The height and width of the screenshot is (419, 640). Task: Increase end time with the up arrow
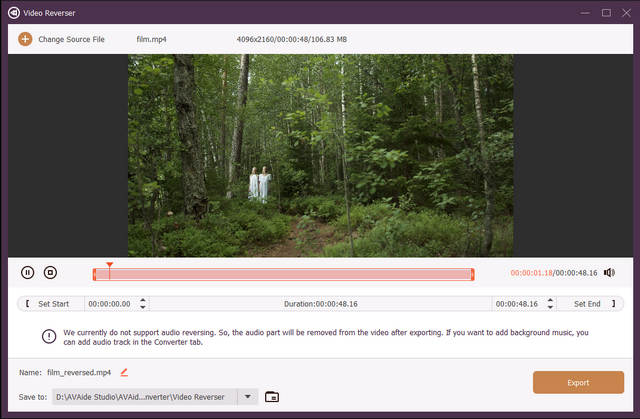click(x=547, y=300)
